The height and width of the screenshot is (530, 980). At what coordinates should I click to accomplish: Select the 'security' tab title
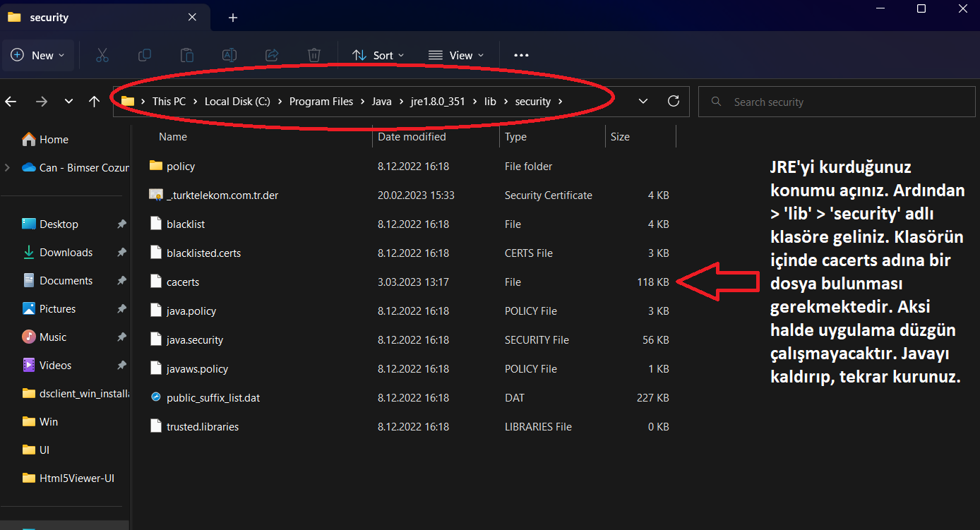(x=49, y=18)
